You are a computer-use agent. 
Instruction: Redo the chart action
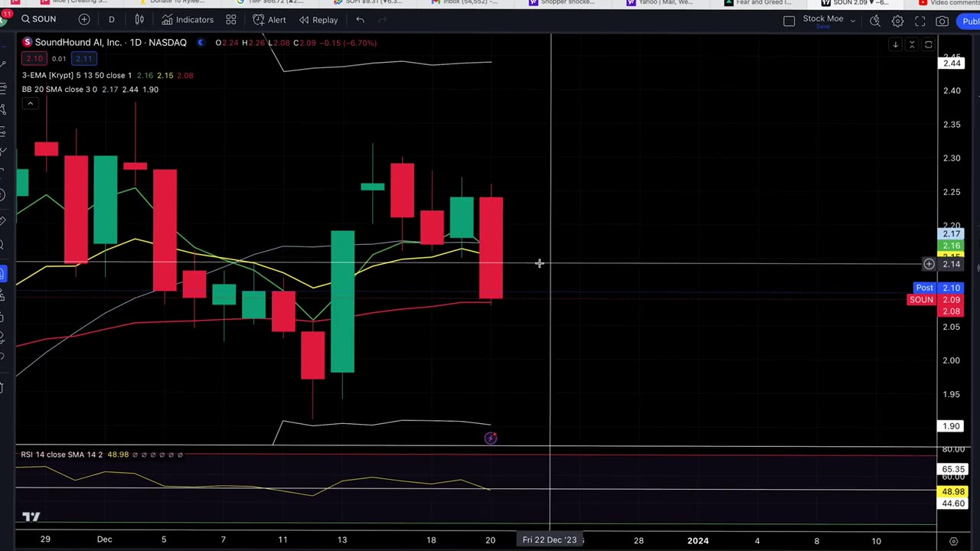click(x=383, y=19)
